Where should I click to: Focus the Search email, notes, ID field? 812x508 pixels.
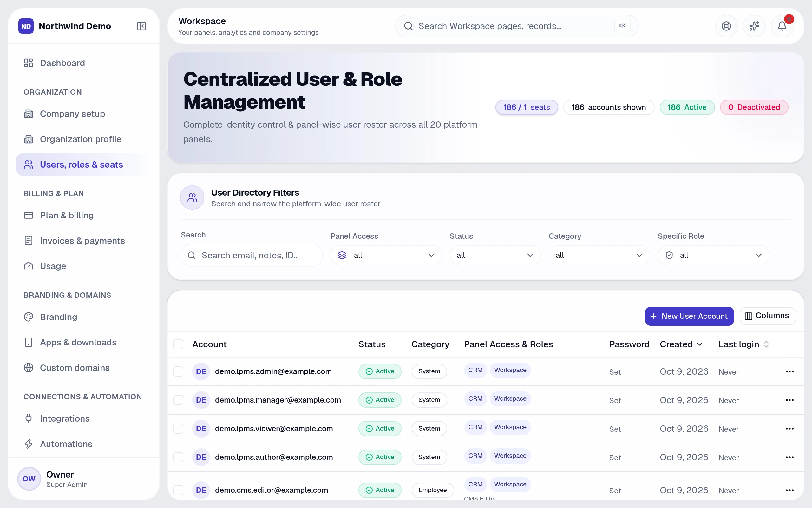(x=252, y=255)
